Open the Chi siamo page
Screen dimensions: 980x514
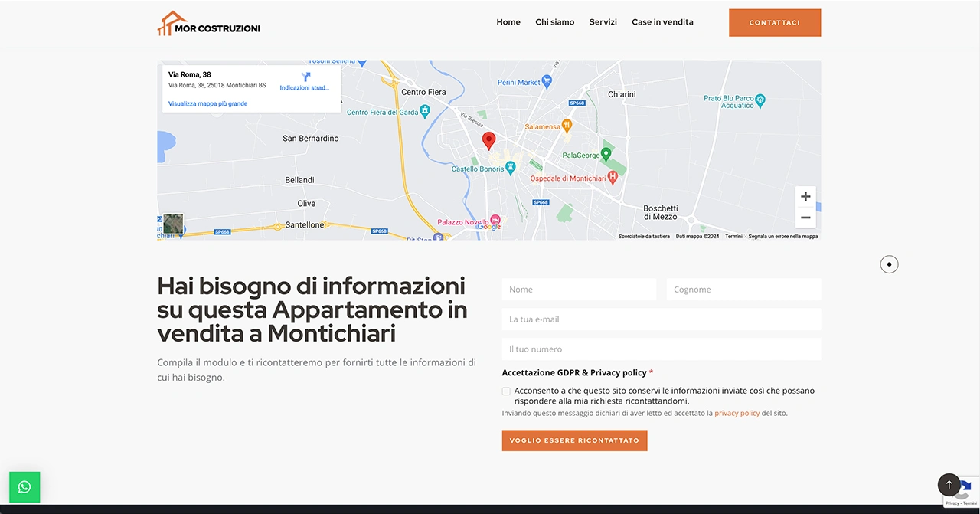pos(555,22)
